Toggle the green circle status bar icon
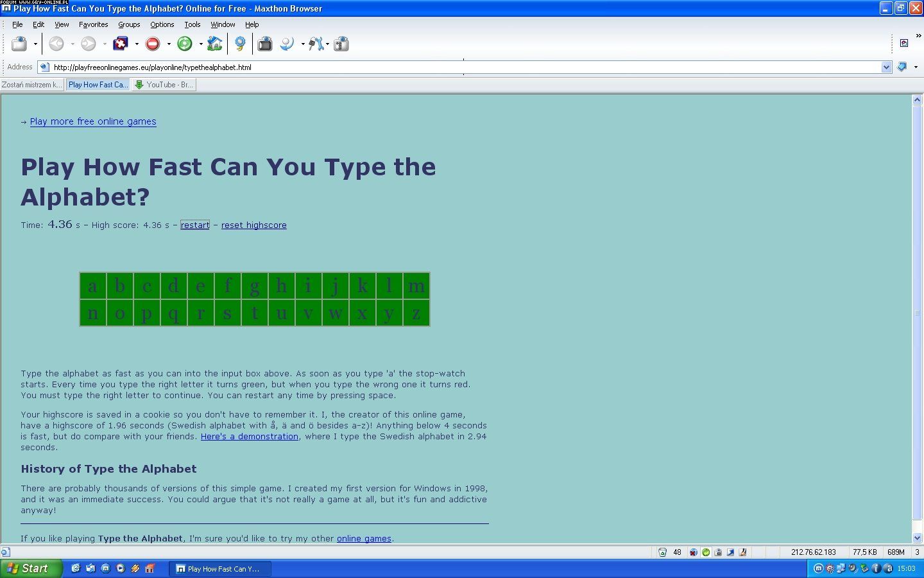 [706, 552]
